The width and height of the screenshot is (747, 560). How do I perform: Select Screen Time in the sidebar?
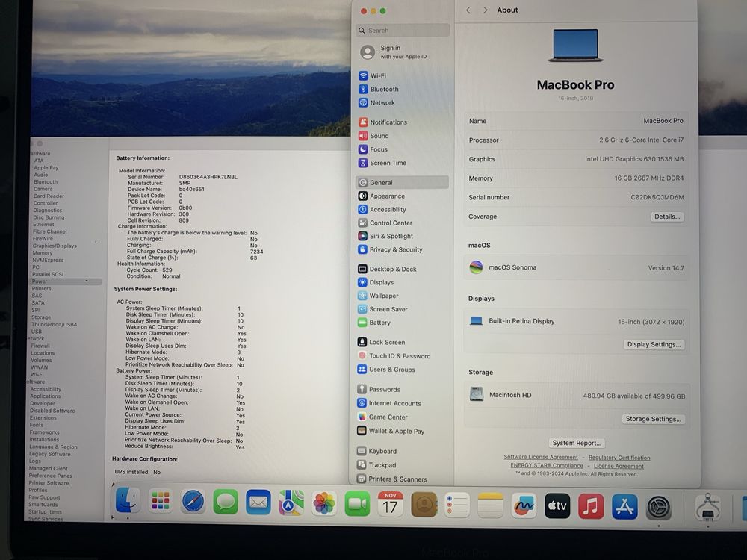point(382,163)
